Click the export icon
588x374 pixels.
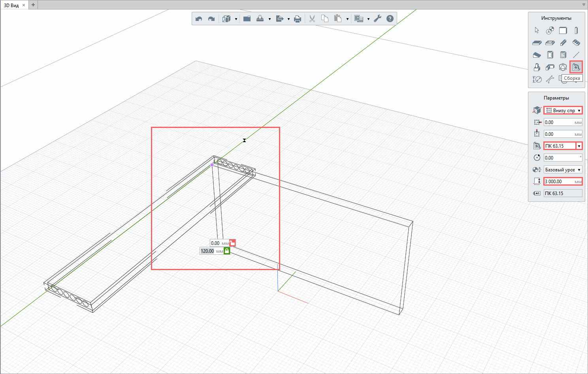pyautogui.click(x=280, y=19)
